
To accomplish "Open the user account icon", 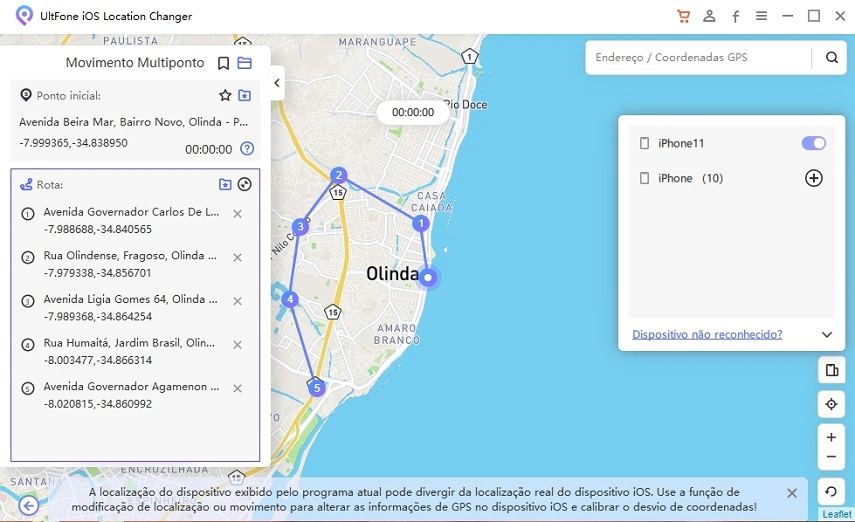I will pyautogui.click(x=709, y=16).
